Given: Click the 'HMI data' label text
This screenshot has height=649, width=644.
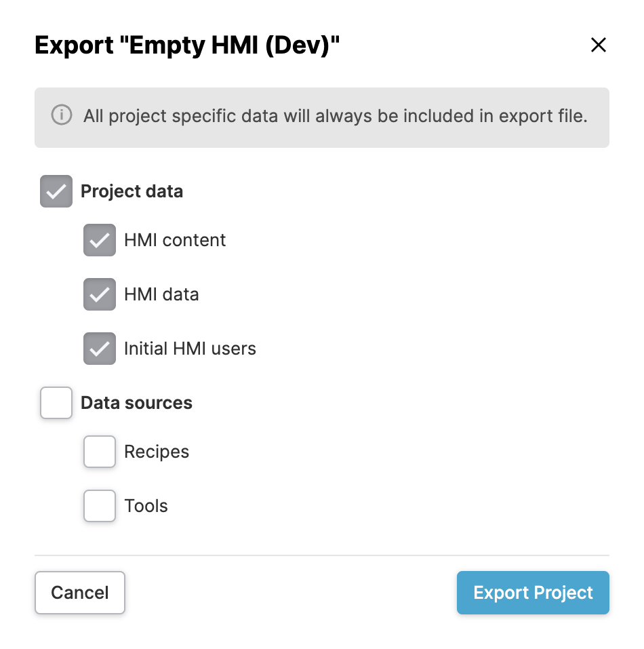Looking at the screenshot, I should [x=162, y=294].
